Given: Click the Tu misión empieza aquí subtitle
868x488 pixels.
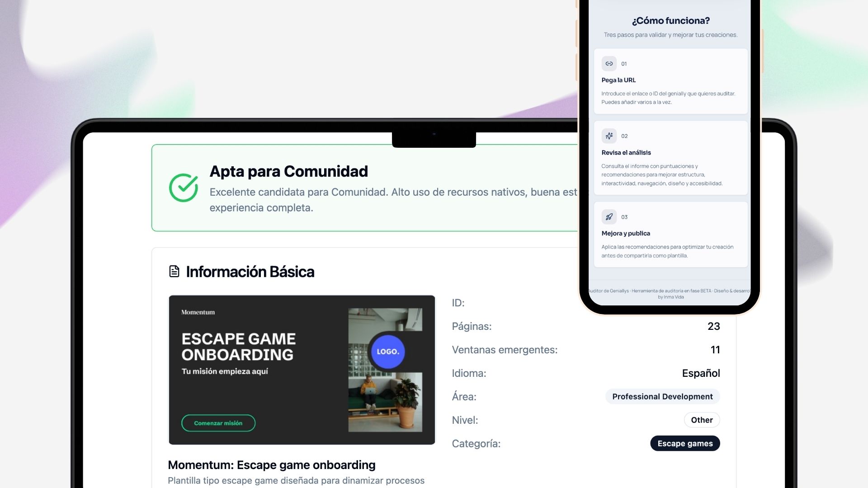Looking at the screenshot, I should pyautogui.click(x=225, y=371).
